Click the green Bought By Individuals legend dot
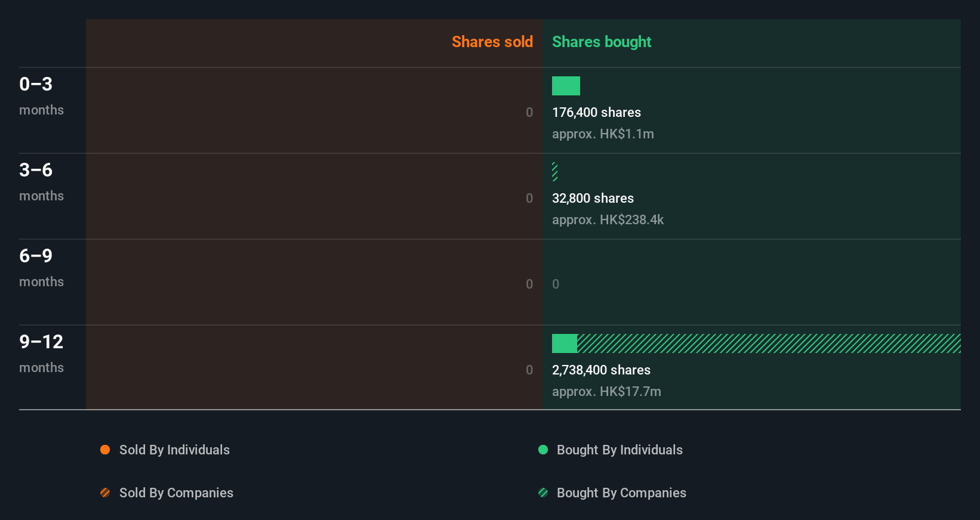The height and width of the screenshot is (520, 980). pyautogui.click(x=543, y=450)
